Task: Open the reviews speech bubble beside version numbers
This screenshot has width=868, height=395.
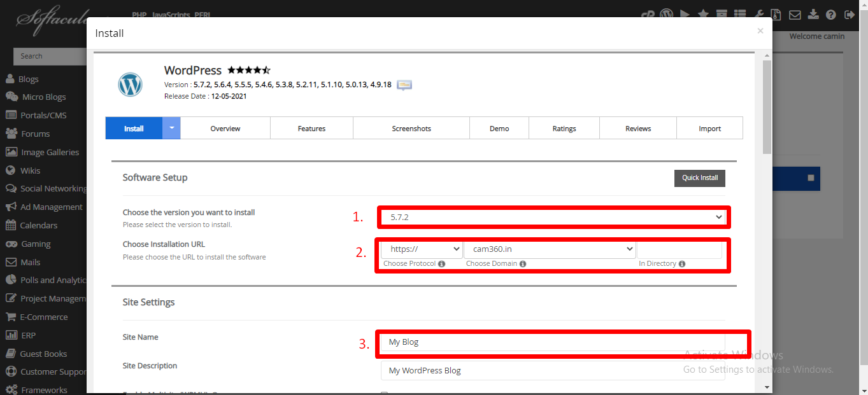Action: (x=404, y=85)
